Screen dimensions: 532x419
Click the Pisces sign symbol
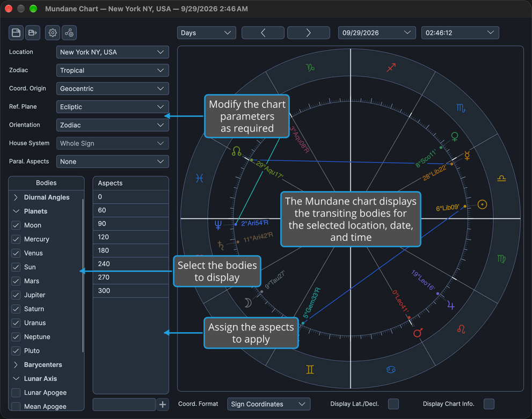[x=200, y=178]
